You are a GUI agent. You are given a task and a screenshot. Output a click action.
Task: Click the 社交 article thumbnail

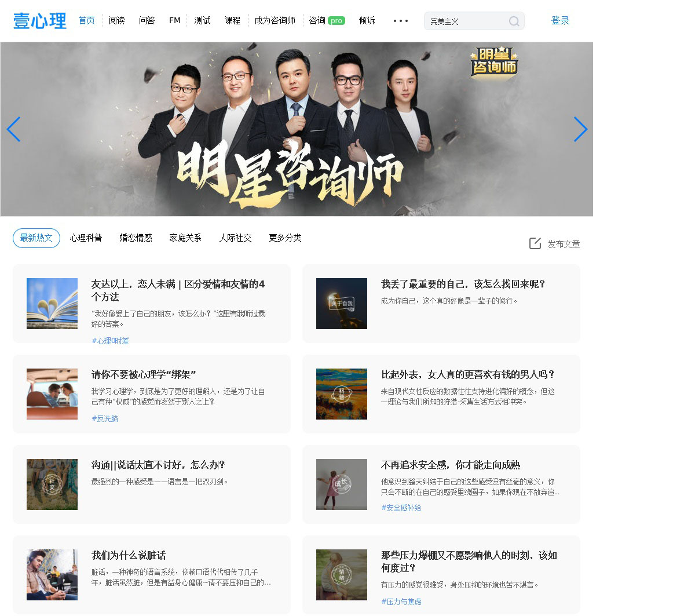click(x=52, y=484)
